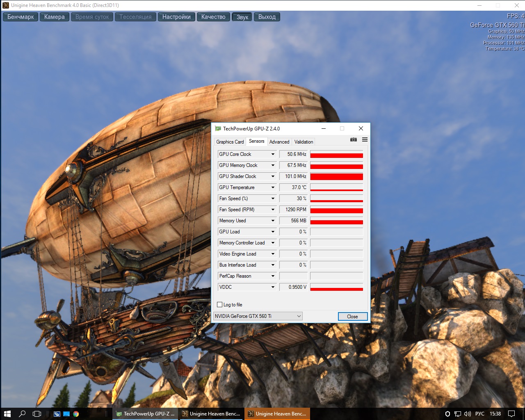The height and width of the screenshot is (420, 525).
Task: Click the GPU-Z title bar app icon
Action: tap(218, 128)
